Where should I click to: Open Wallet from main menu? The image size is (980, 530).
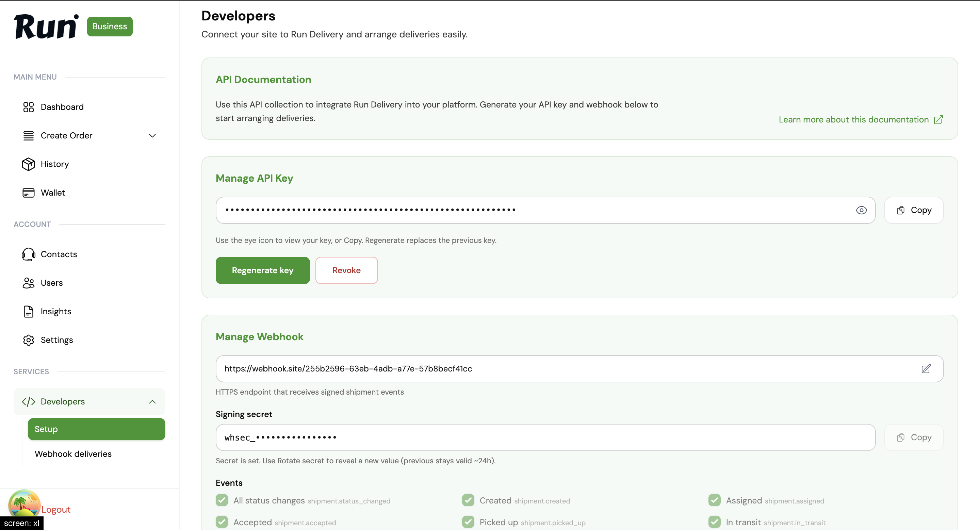click(x=89, y=193)
